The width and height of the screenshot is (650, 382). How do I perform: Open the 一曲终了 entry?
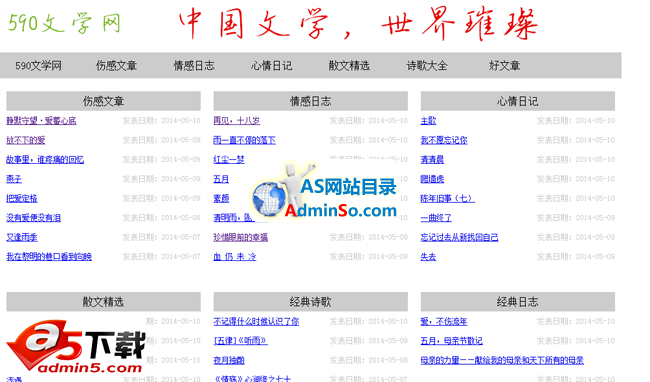click(x=436, y=218)
